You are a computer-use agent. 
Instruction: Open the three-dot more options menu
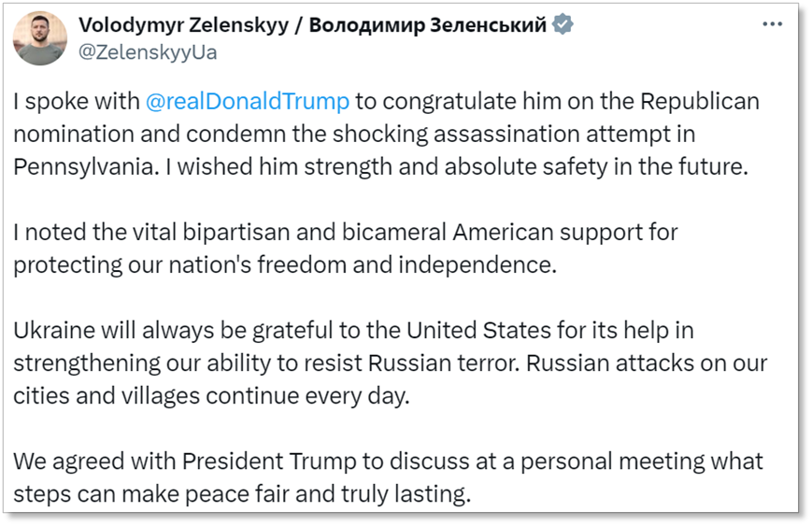(773, 24)
